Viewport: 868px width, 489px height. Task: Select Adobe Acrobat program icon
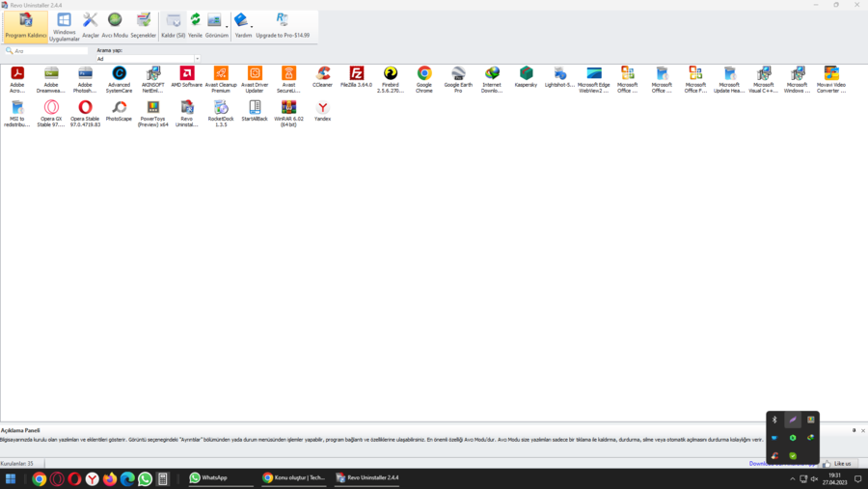(17, 79)
